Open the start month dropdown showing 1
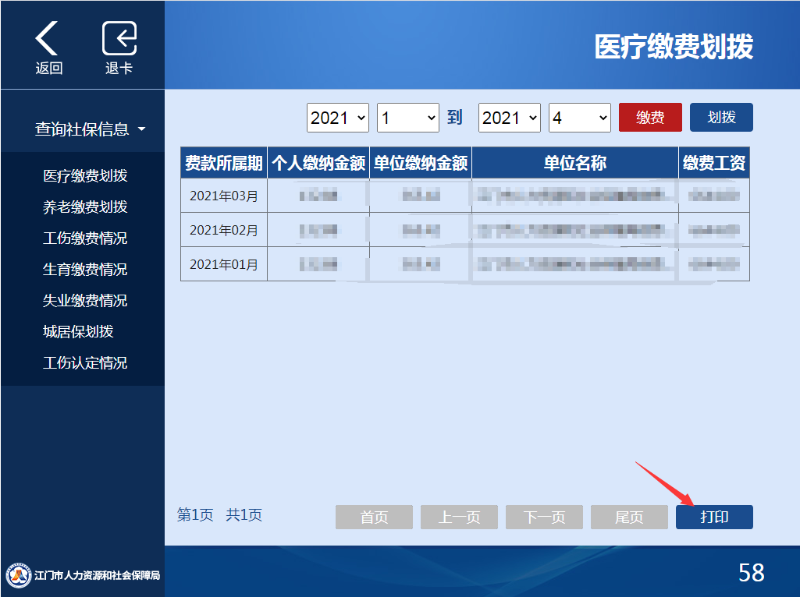Image resolution: width=800 pixels, height=597 pixels. click(x=408, y=118)
